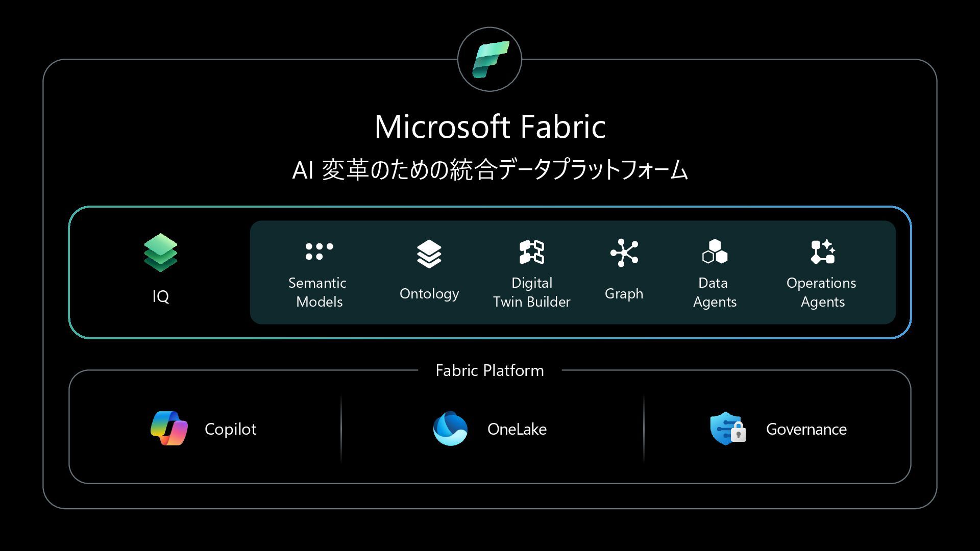Select the OneLake blue sphere icon
This screenshot has width=980, height=551.
pos(450,429)
